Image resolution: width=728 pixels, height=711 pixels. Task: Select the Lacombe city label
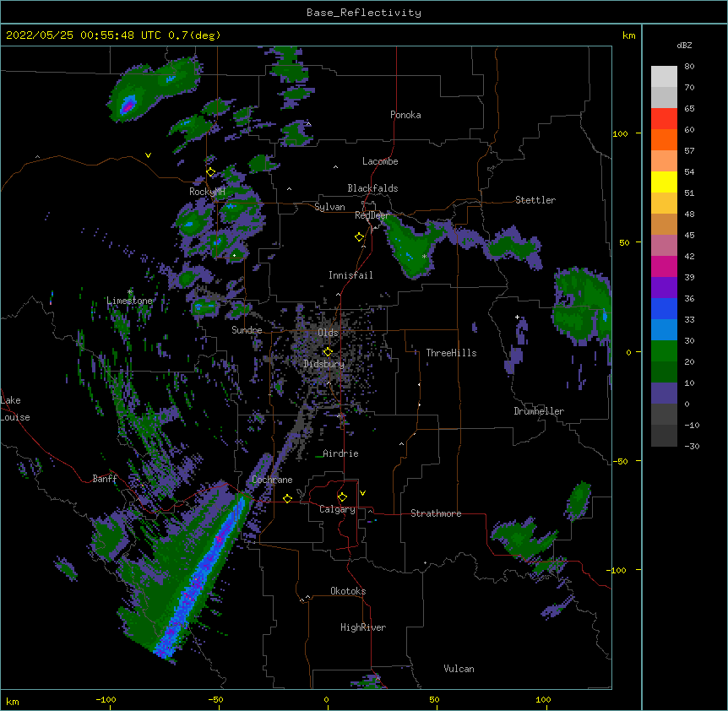click(380, 161)
